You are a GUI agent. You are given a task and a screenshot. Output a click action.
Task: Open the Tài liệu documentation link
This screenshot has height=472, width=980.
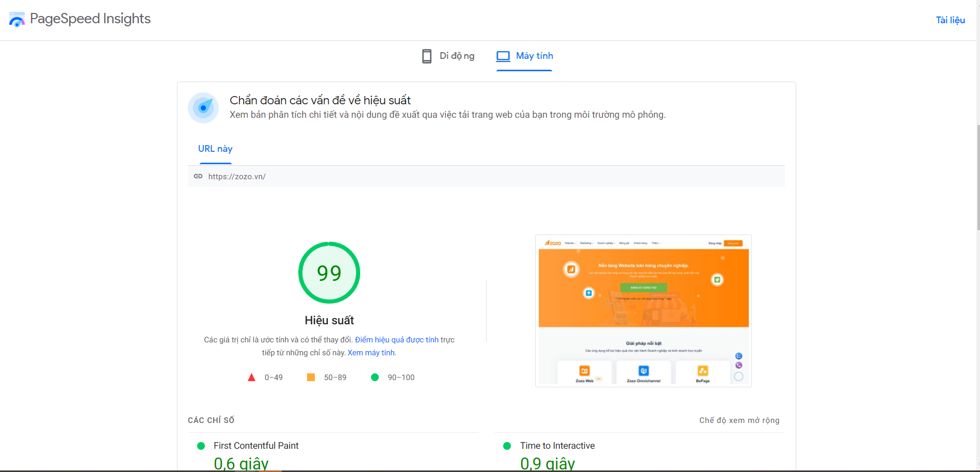point(951,20)
